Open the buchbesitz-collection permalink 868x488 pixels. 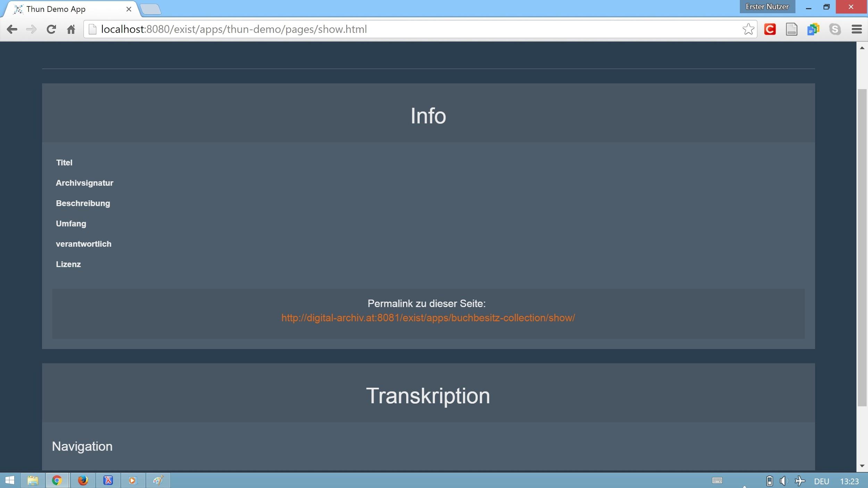pyautogui.click(x=428, y=318)
